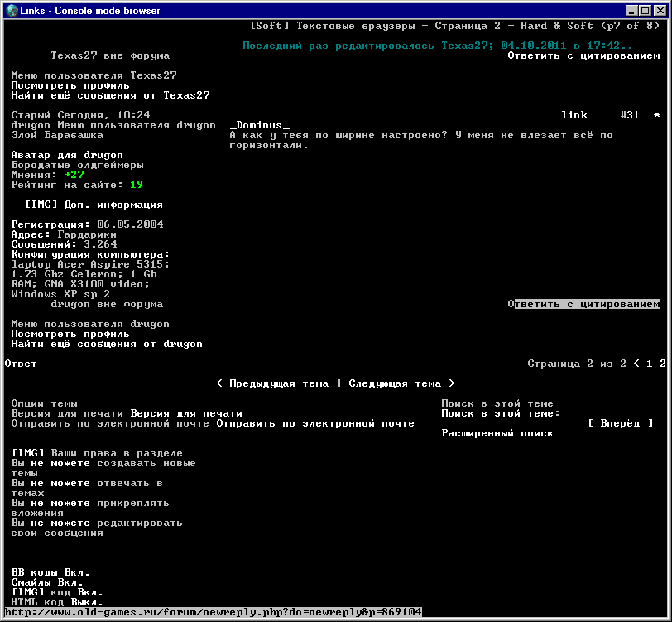The width and height of the screenshot is (672, 622).
Task: Click page '2' in pagination
Action: pos(663,364)
